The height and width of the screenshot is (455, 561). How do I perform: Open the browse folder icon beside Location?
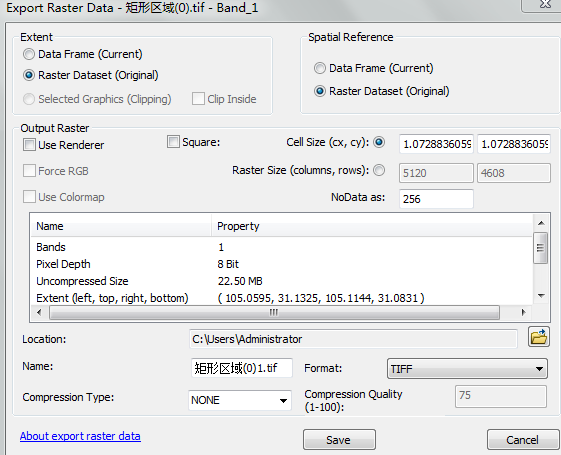point(538,337)
